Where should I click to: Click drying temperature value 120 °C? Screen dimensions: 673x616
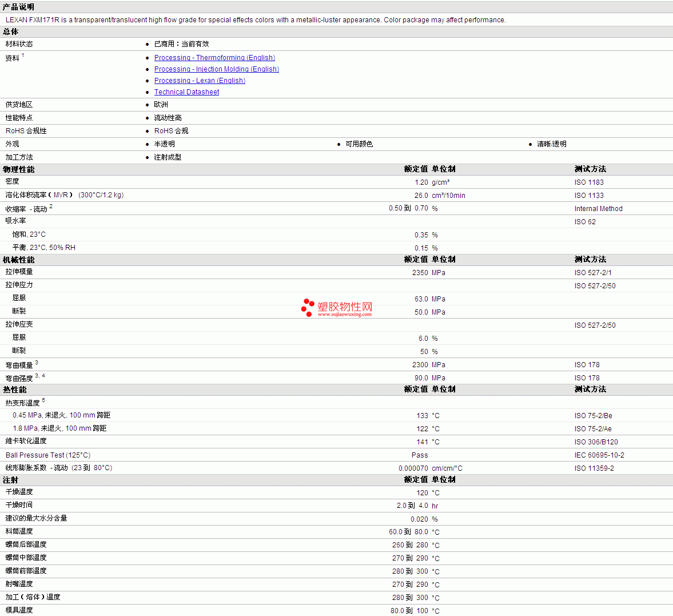tap(428, 493)
